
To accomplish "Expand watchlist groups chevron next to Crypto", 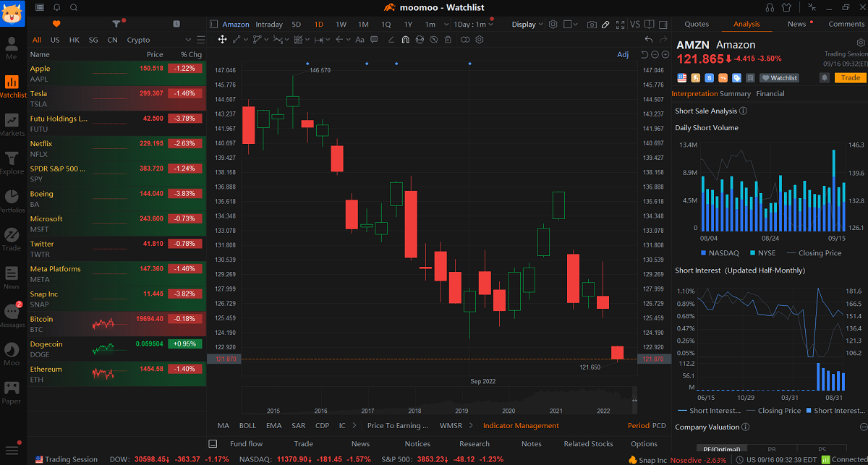I will (190, 40).
